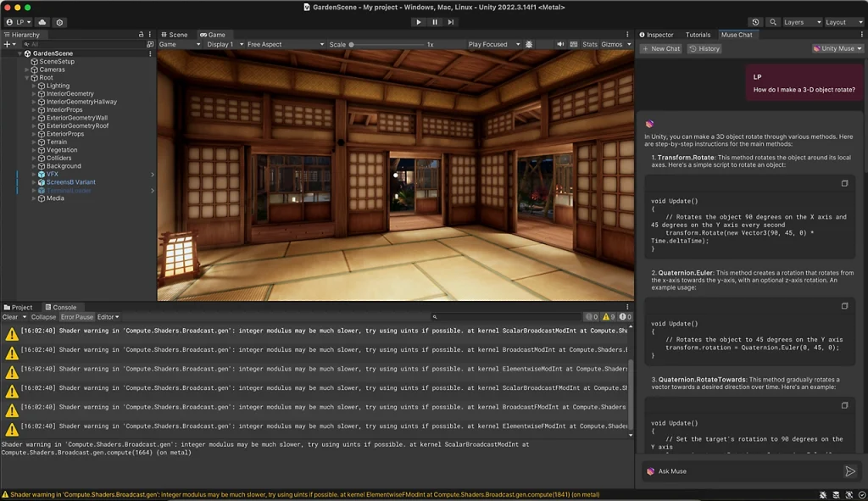Switch to the Scene tab
This screenshot has height=501, width=868.
tap(174, 34)
